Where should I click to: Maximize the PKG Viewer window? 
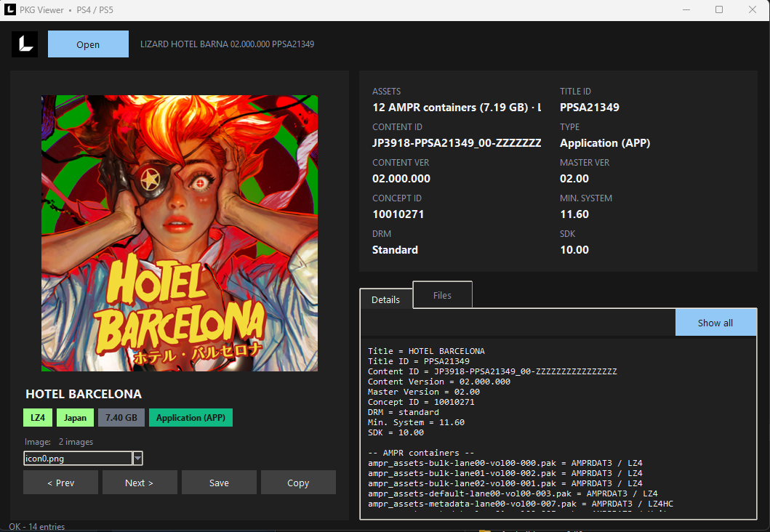point(719,10)
